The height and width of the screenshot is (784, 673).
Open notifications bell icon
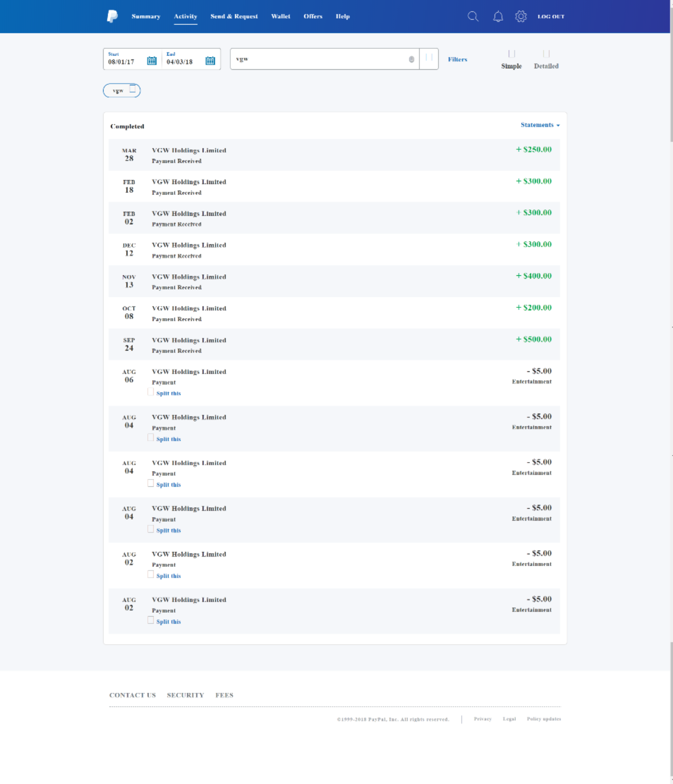pos(498,16)
